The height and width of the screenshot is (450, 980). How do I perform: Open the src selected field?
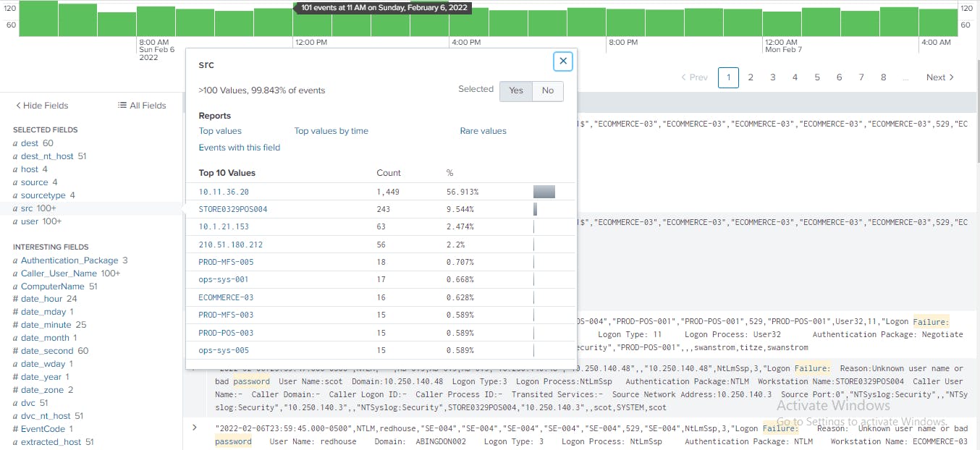[x=28, y=208]
